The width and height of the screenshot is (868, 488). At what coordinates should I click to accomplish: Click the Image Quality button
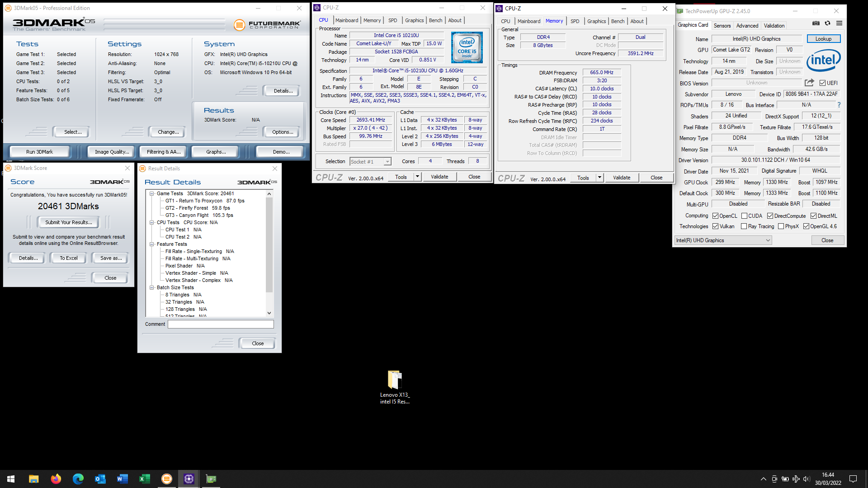[x=112, y=152]
